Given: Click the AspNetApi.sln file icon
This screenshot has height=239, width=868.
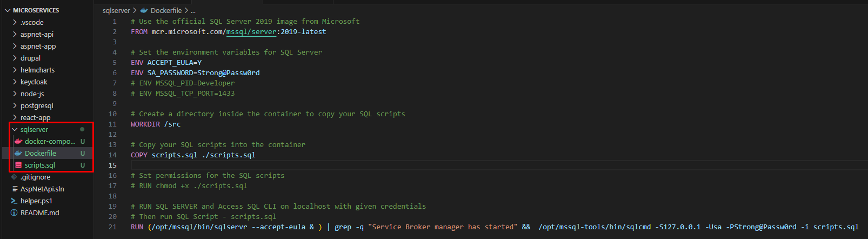Looking at the screenshot, I should click(x=15, y=189).
